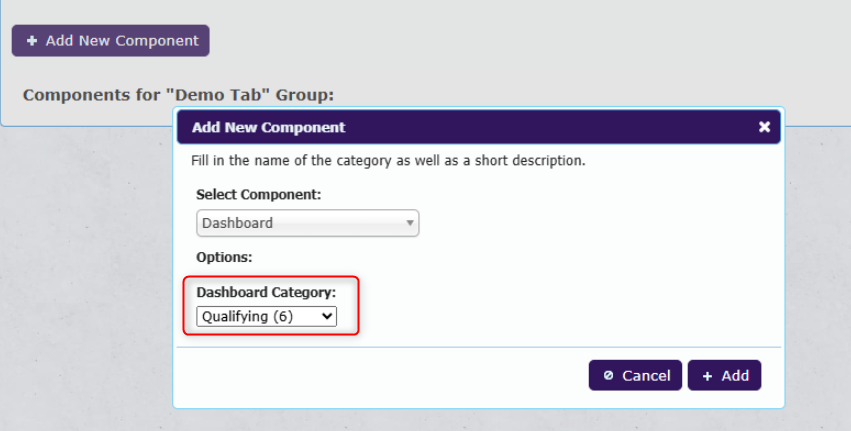
Task: Click the circle-slash icon in Cancel button
Action: [x=608, y=375]
